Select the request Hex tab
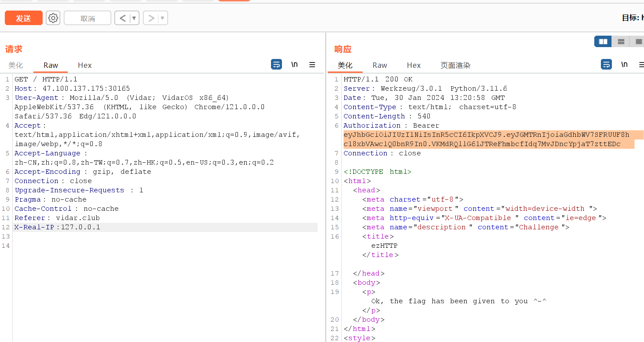Screen dimensions: 644x342 [x=84, y=65]
